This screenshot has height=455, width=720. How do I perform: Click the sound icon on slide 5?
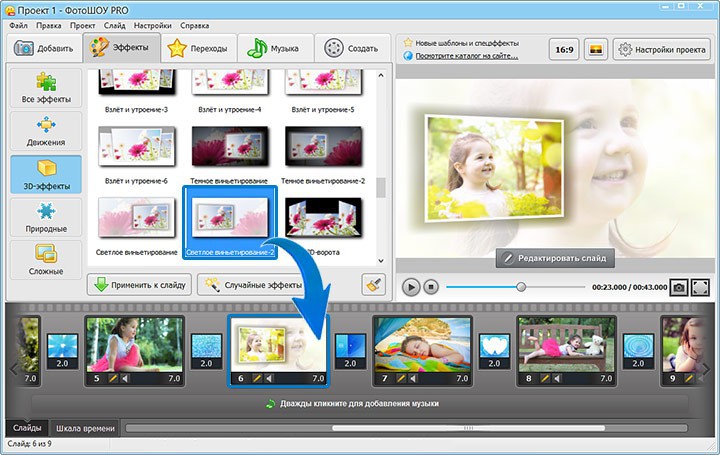pyautogui.click(x=125, y=379)
